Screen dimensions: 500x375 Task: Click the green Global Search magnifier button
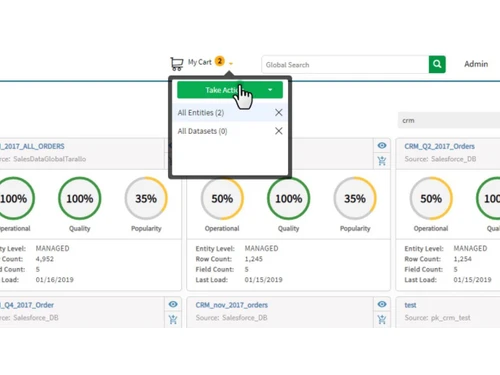pyautogui.click(x=437, y=64)
